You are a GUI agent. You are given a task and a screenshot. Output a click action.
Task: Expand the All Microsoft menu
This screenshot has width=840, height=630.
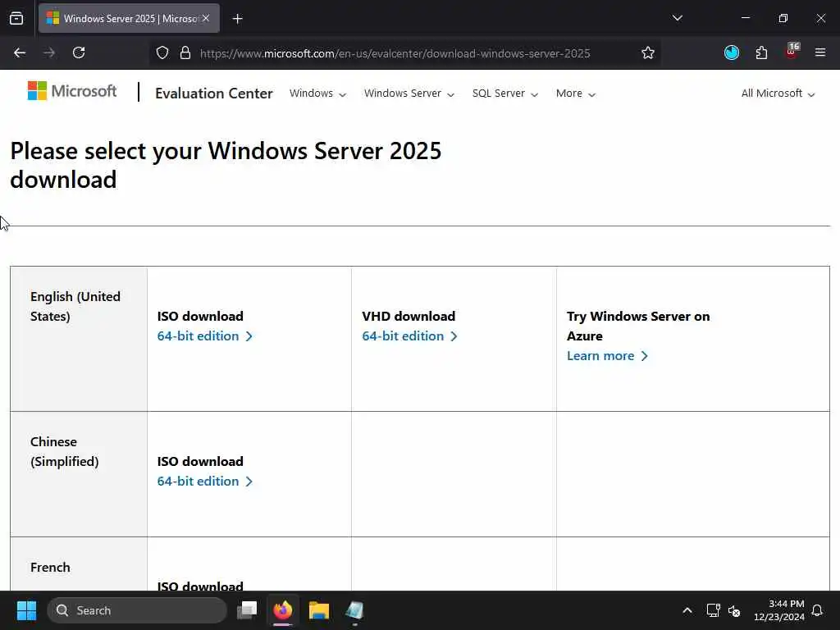(x=778, y=94)
